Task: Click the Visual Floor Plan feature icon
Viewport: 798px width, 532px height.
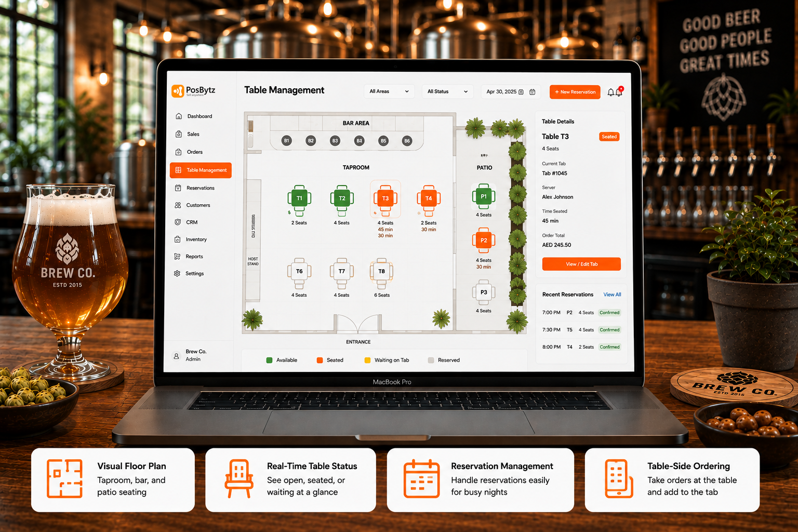Action: pyautogui.click(x=65, y=478)
